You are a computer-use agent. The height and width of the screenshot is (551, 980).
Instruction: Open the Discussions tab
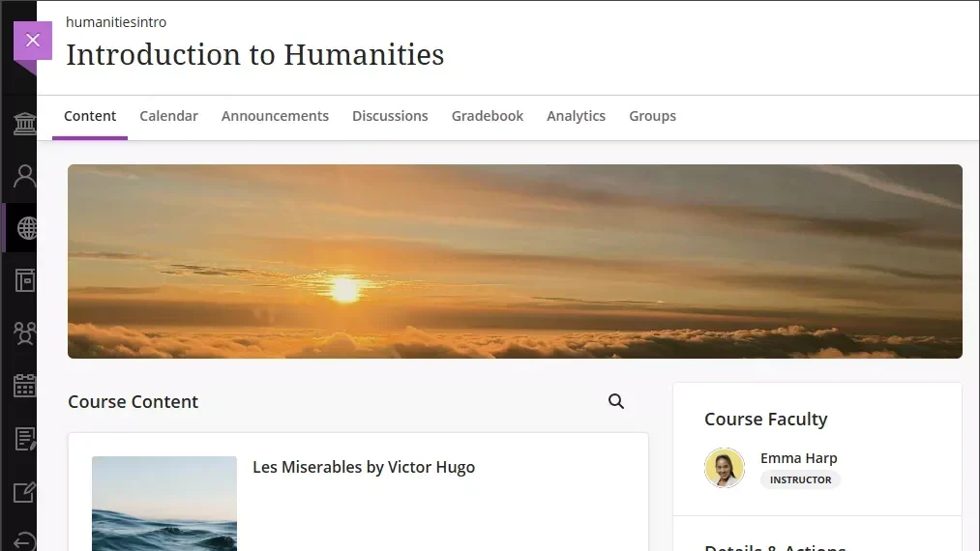390,116
